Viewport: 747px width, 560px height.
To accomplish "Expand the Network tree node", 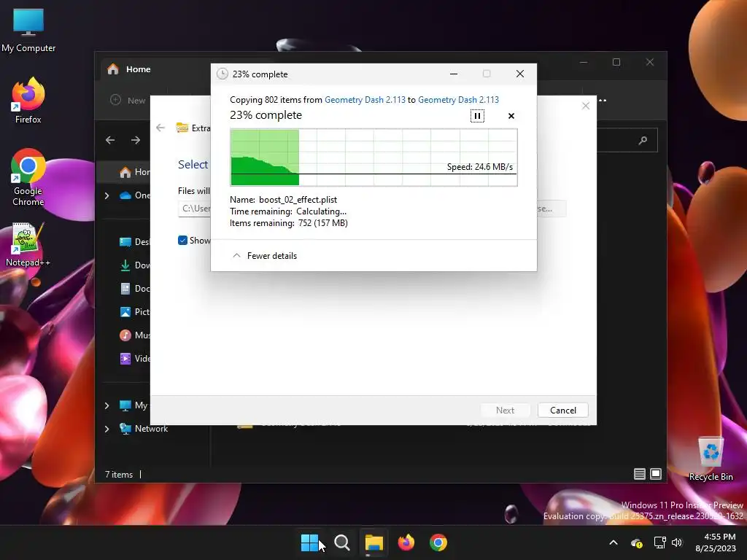I will (x=107, y=429).
